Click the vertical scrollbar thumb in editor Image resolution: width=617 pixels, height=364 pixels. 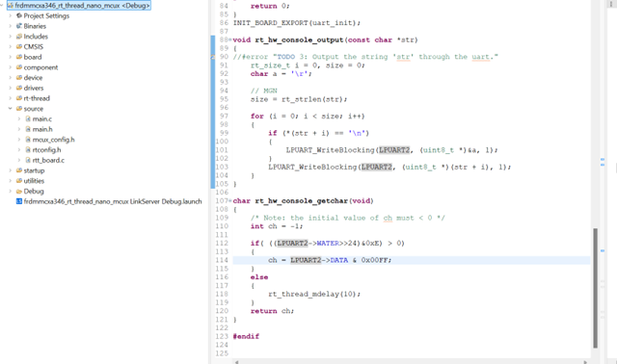(x=596, y=288)
